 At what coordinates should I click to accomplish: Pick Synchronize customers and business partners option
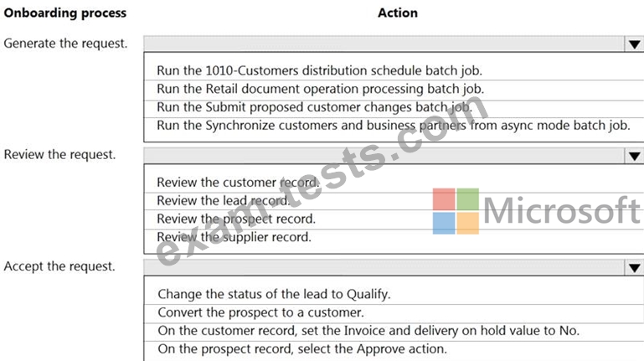392,125
